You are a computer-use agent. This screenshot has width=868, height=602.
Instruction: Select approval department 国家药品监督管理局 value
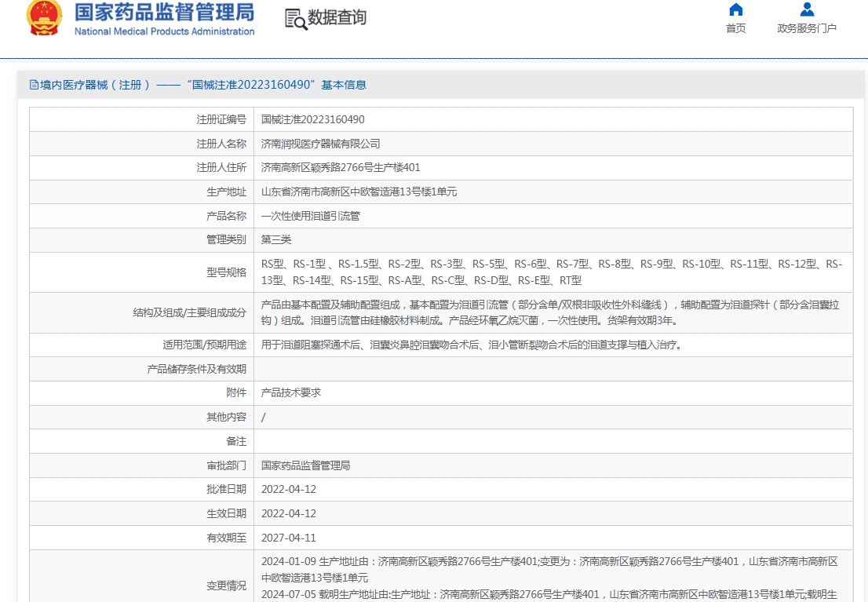(x=305, y=465)
